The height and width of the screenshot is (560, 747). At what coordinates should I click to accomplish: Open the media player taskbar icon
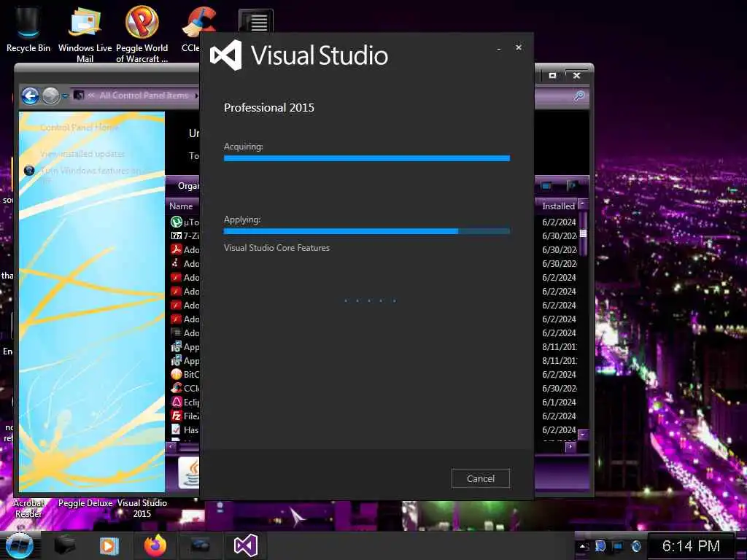click(x=109, y=545)
